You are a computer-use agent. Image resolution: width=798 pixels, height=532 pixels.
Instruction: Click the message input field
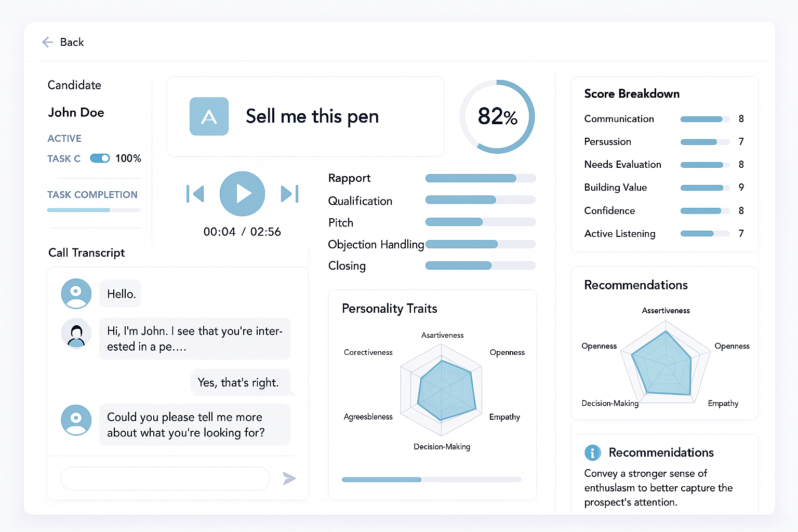tap(165, 478)
